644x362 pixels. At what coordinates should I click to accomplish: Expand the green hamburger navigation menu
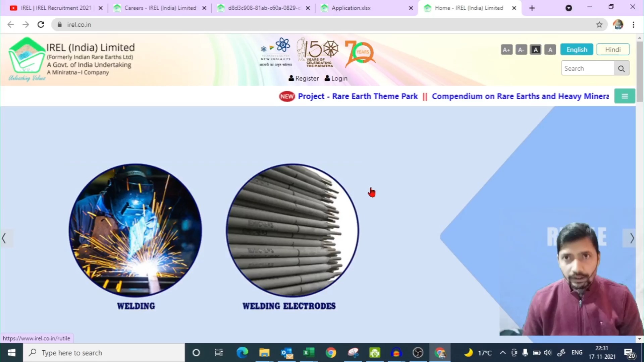pyautogui.click(x=625, y=96)
